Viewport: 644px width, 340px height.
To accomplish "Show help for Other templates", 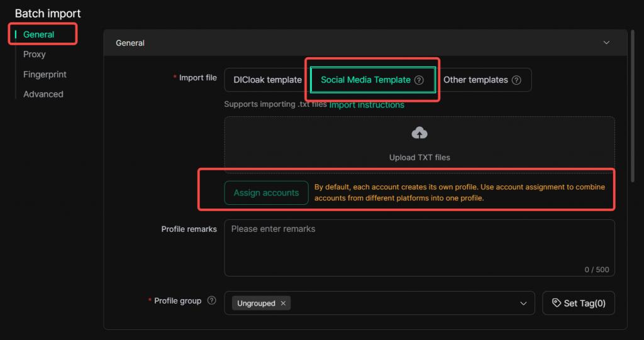I will [517, 80].
